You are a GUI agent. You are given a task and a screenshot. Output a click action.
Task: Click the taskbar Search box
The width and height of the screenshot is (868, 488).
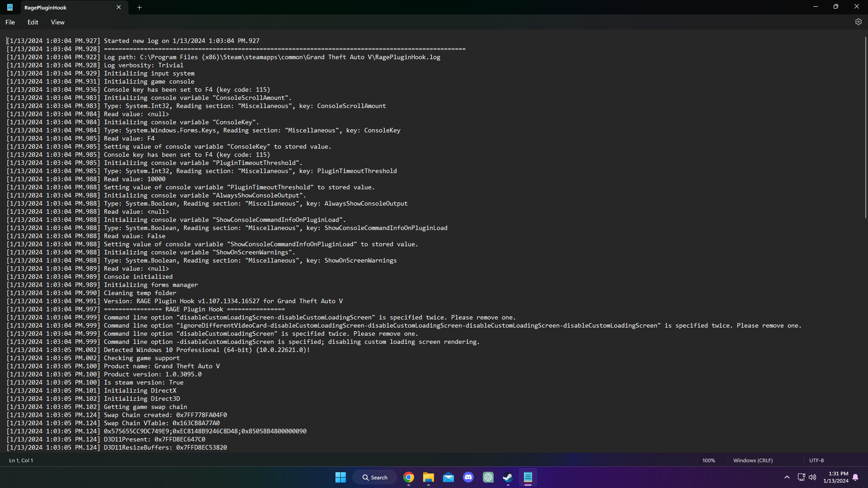[375, 477]
